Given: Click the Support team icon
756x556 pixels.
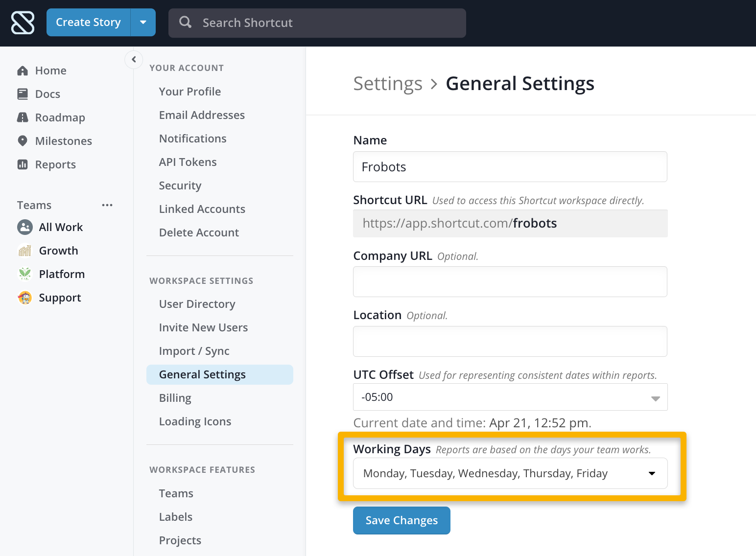Looking at the screenshot, I should pos(25,298).
